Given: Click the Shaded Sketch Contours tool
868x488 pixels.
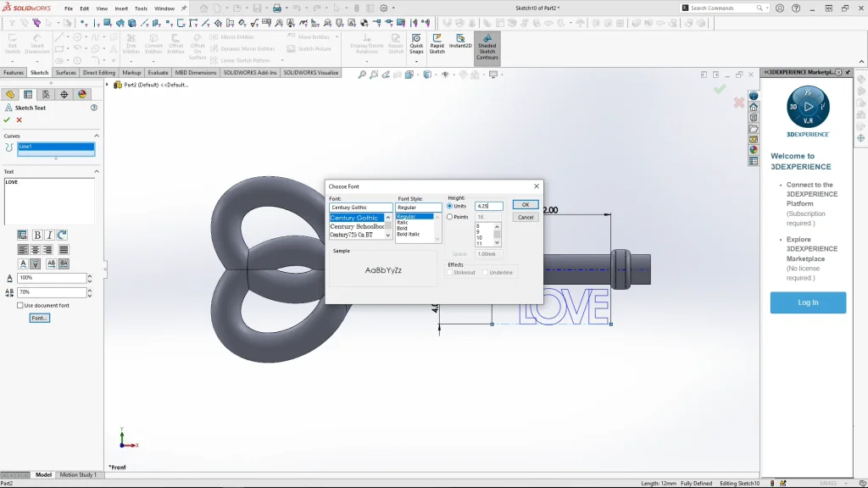Looking at the screenshot, I should (487, 47).
